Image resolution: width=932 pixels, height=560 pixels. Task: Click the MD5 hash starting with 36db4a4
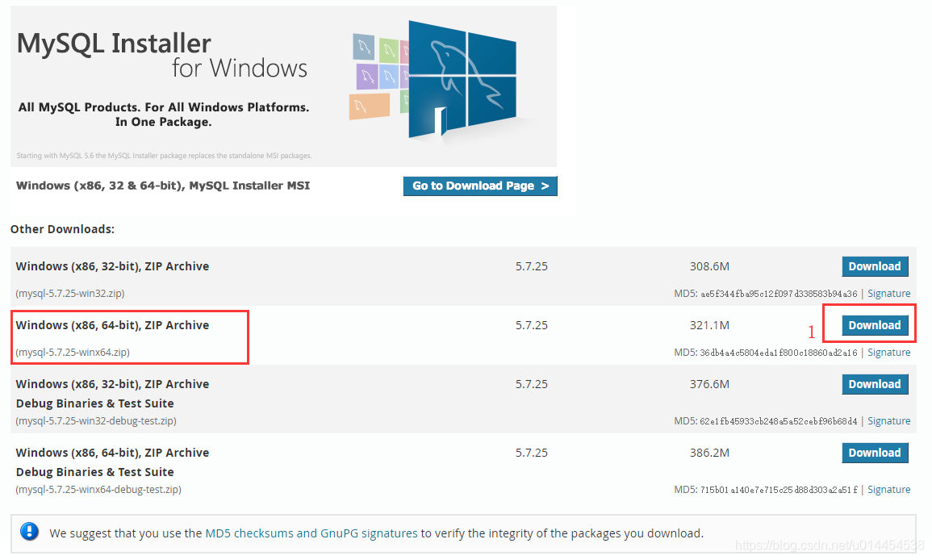coord(779,353)
